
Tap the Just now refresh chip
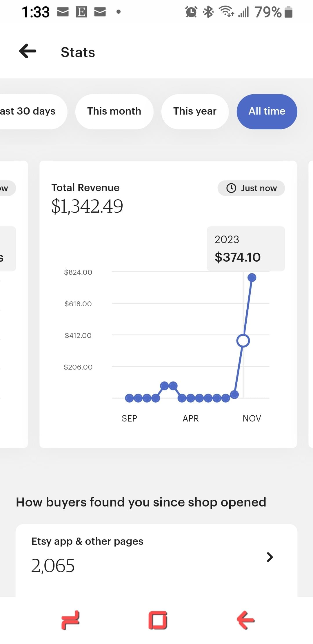tap(251, 188)
